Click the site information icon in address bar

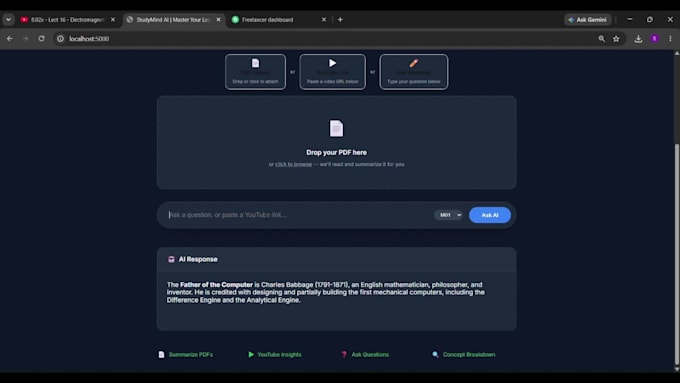60,39
